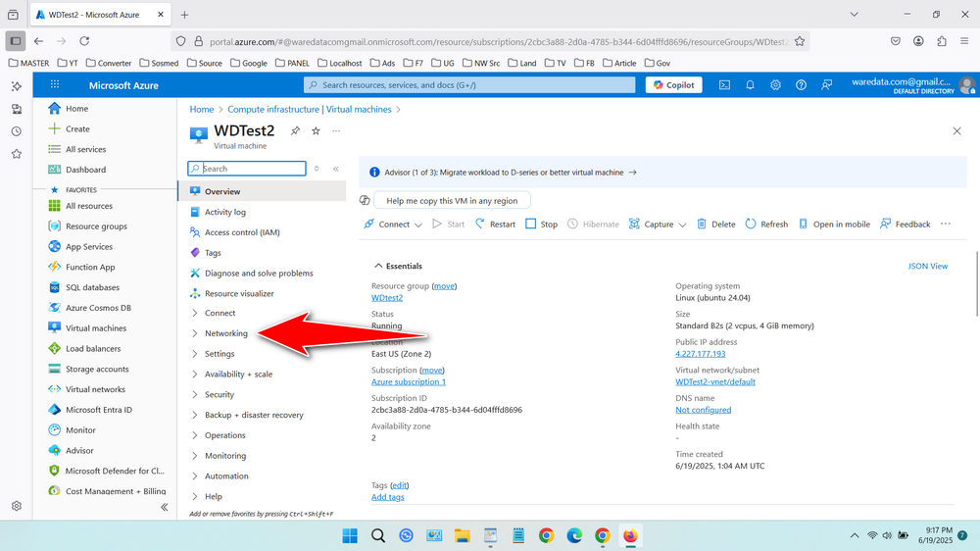The width and height of the screenshot is (980, 551).
Task: Favorite WDTest2 with the star icon
Action: click(x=316, y=130)
